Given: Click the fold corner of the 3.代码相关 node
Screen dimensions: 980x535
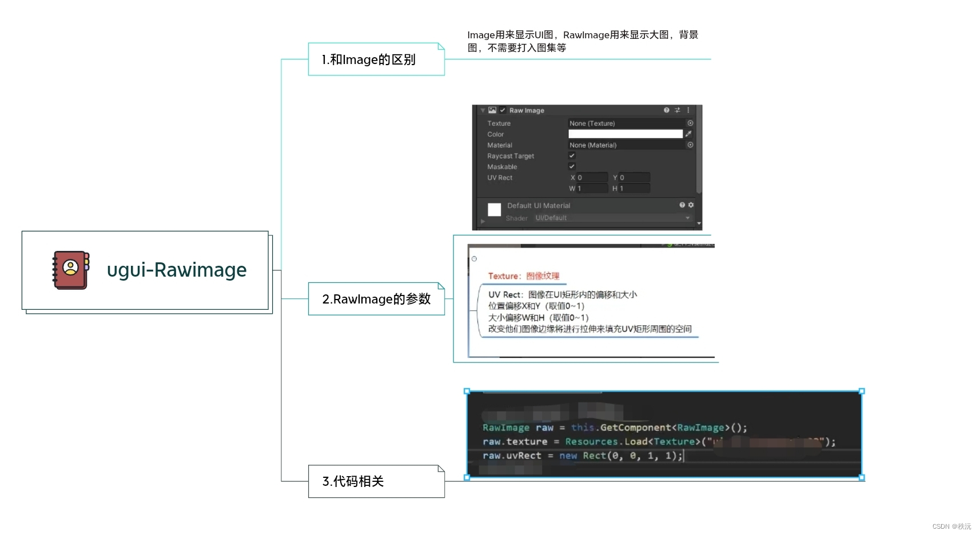Looking at the screenshot, I should click(441, 469).
